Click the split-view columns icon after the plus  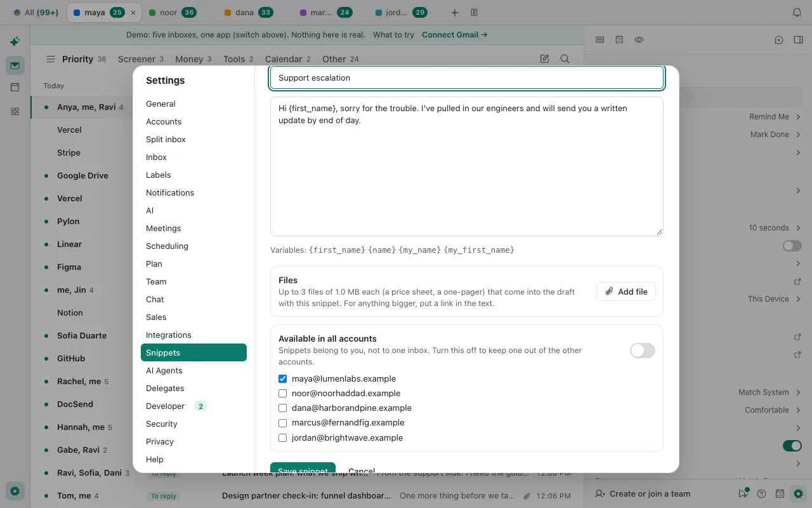[x=474, y=13]
